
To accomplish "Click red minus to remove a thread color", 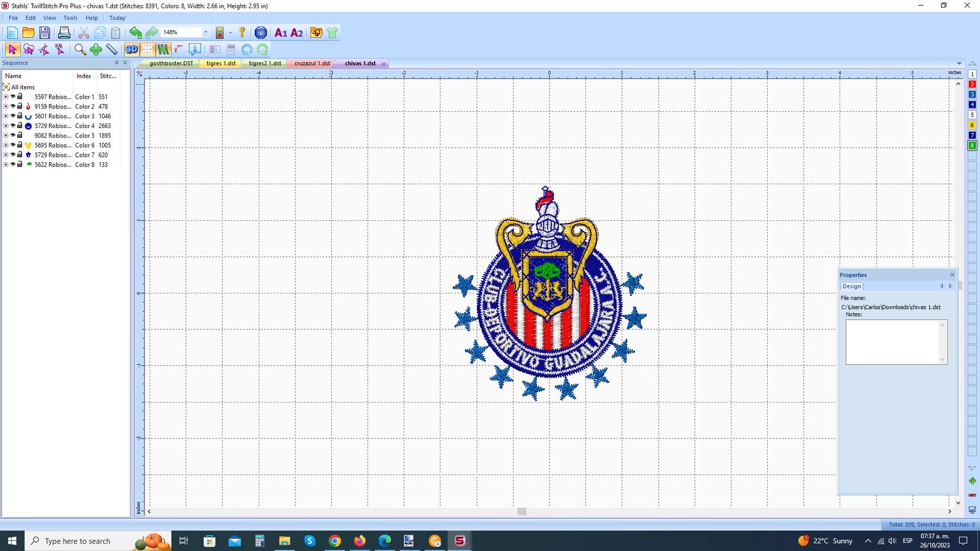I will [x=972, y=495].
